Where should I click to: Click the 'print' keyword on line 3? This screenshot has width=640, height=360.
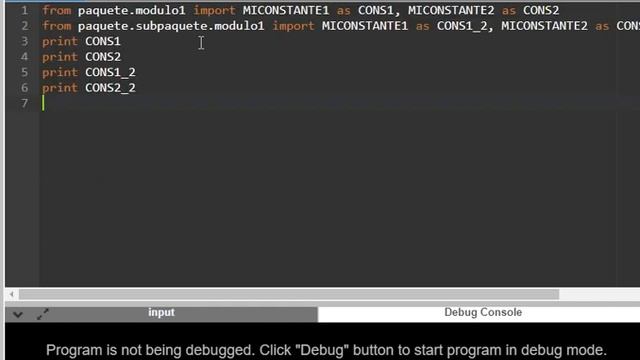tap(60, 42)
